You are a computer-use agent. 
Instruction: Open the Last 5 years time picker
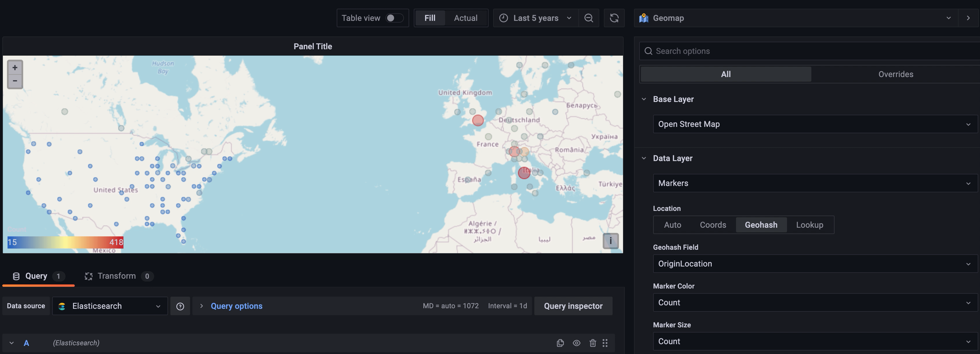click(535, 18)
